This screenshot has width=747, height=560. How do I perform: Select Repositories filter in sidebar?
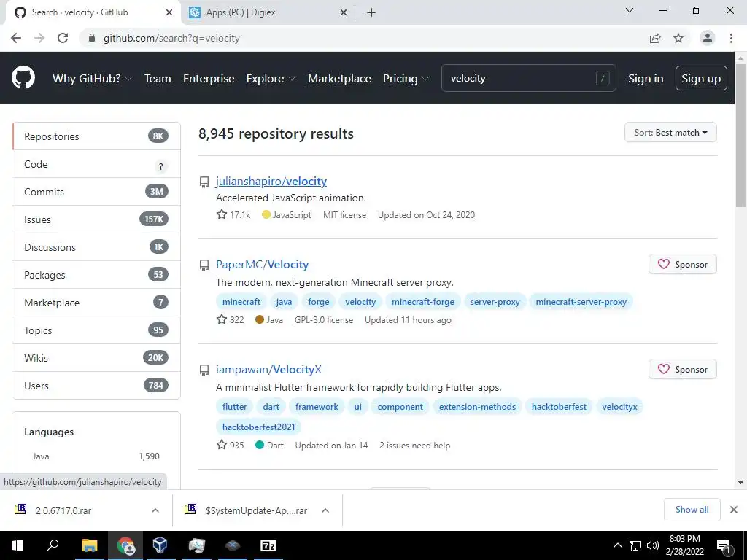(96, 136)
